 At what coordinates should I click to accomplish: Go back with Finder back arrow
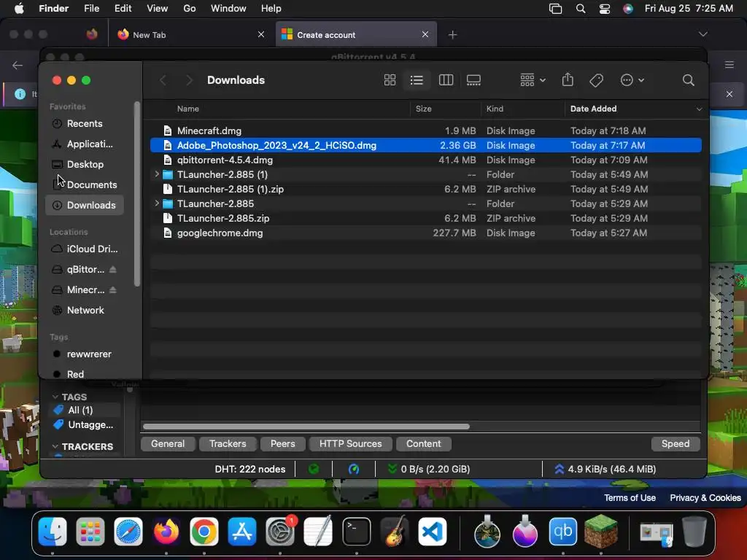pyautogui.click(x=163, y=80)
